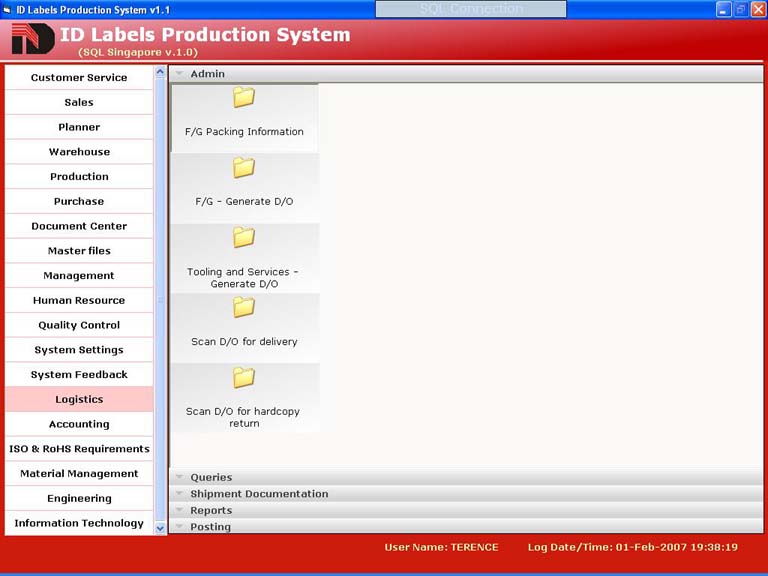Go to ISO & RoHS Requirements module
The image size is (768, 576).
79,449
